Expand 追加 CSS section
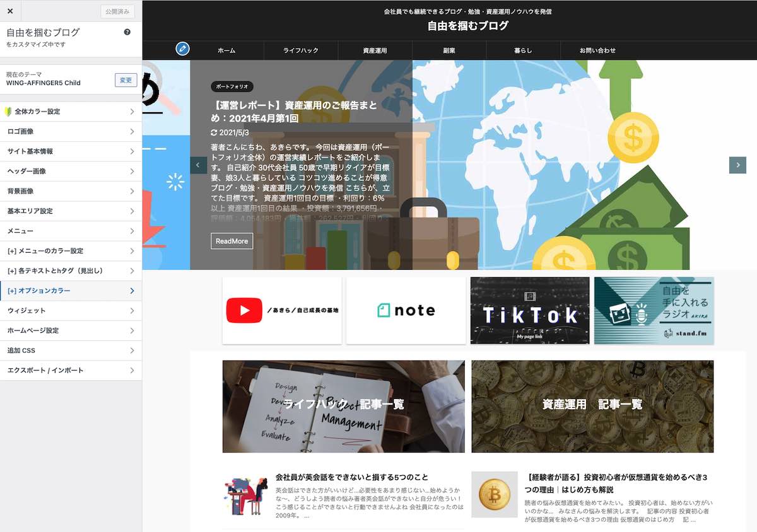The image size is (757, 532). (x=71, y=350)
